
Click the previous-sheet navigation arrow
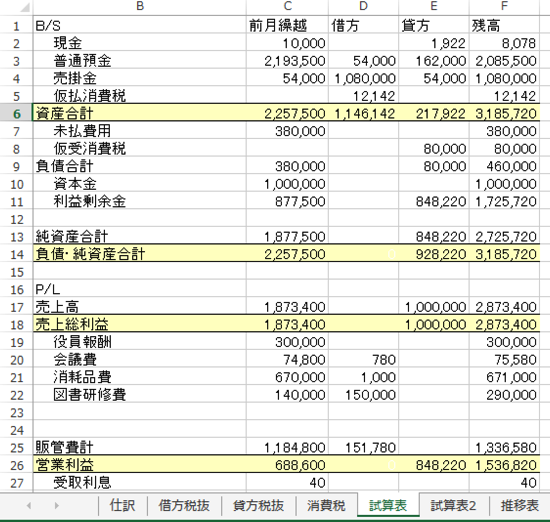click(29, 506)
